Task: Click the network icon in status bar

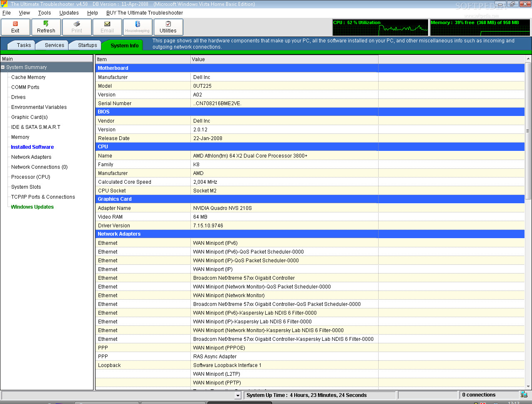Action: (524, 394)
